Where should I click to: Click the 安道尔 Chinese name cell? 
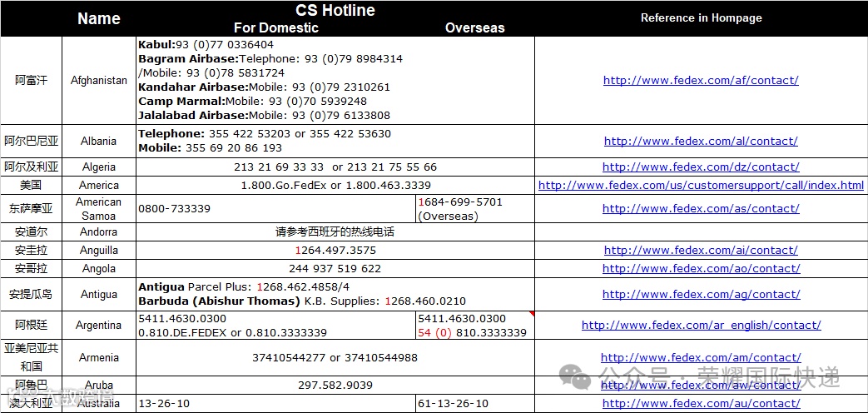click(31, 232)
